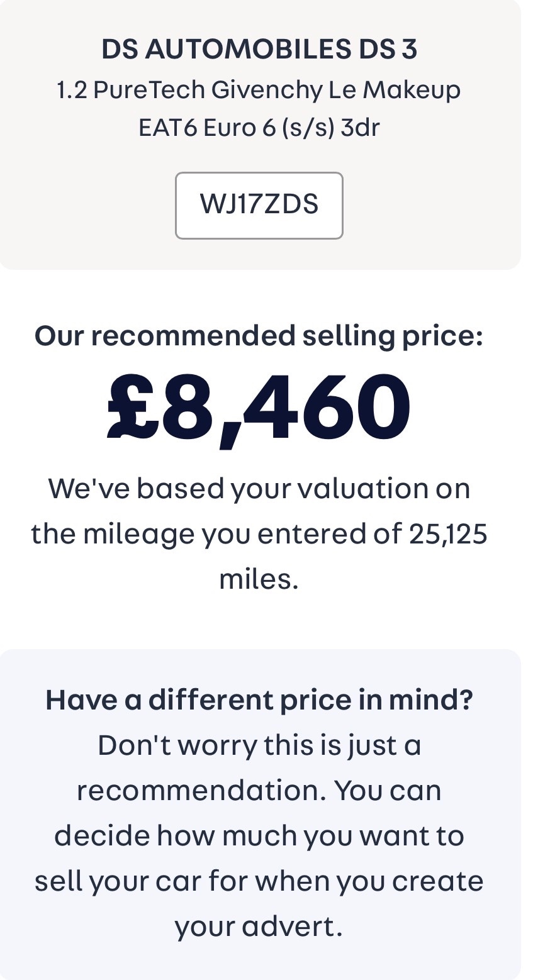This screenshot has height=980, width=533.
Task: Click the 'your advert.' text
Action: [259, 926]
